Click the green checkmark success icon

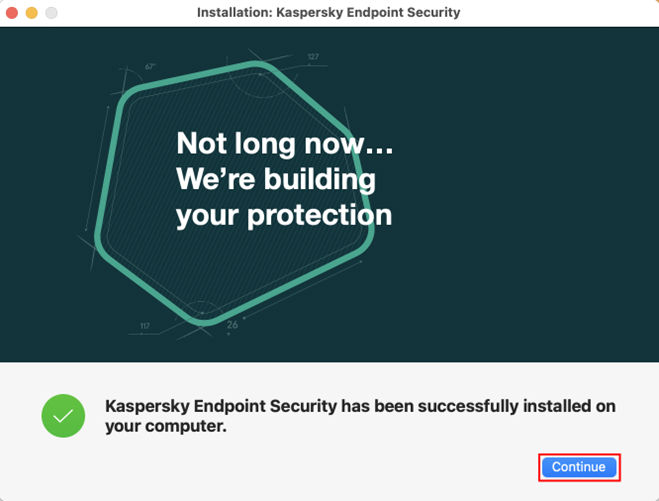[x=63, y=415]
